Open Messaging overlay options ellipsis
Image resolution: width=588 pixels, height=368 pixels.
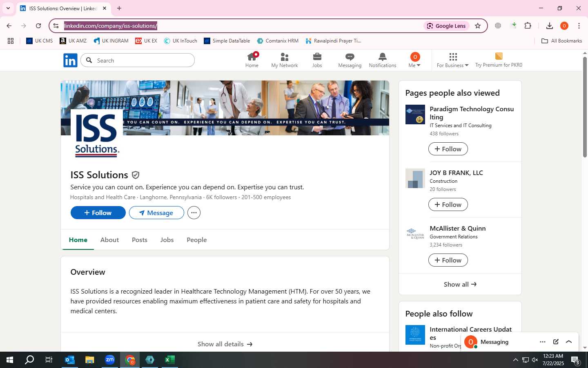(x=543, y=342)
